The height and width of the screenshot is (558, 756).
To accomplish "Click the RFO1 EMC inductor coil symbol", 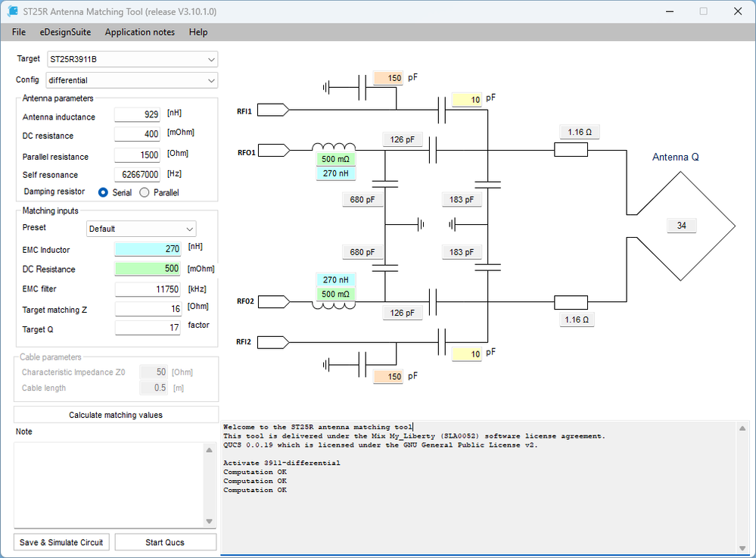I will [334, 147].
